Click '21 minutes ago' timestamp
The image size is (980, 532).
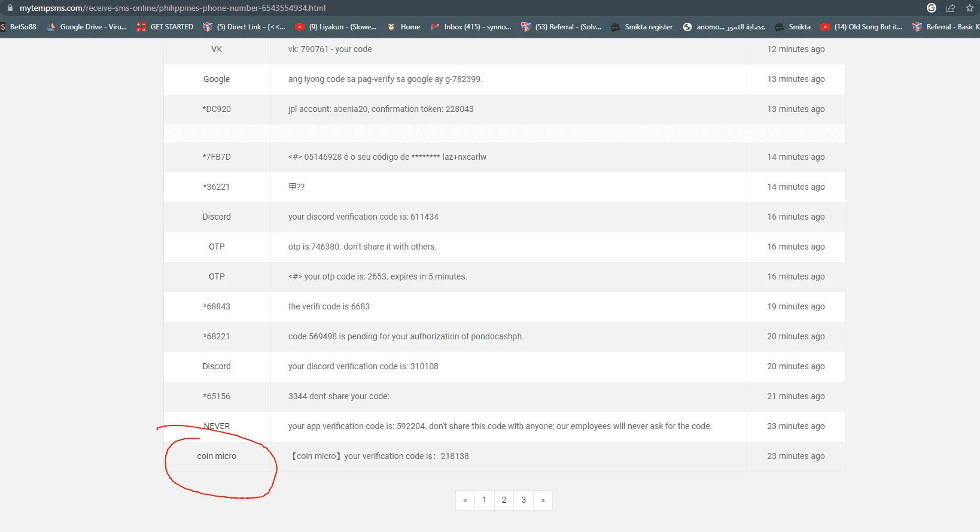[796, 396]
